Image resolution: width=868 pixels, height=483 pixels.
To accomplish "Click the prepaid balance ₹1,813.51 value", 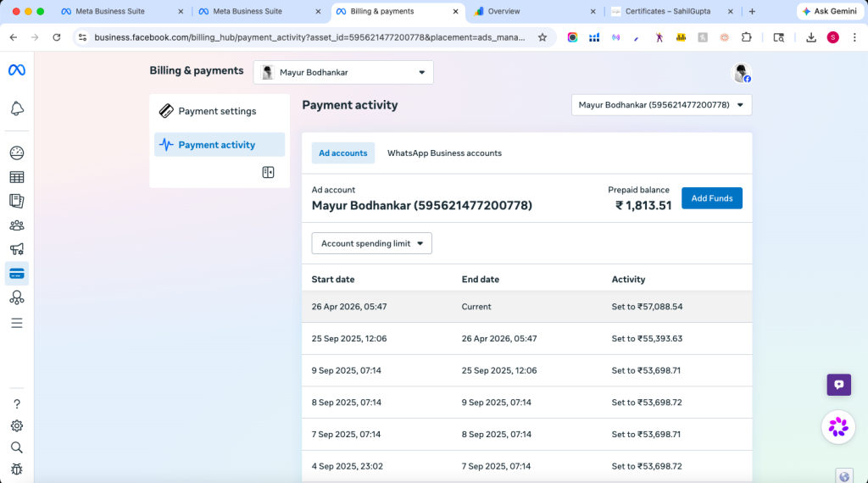I will (x=643, y=205).
